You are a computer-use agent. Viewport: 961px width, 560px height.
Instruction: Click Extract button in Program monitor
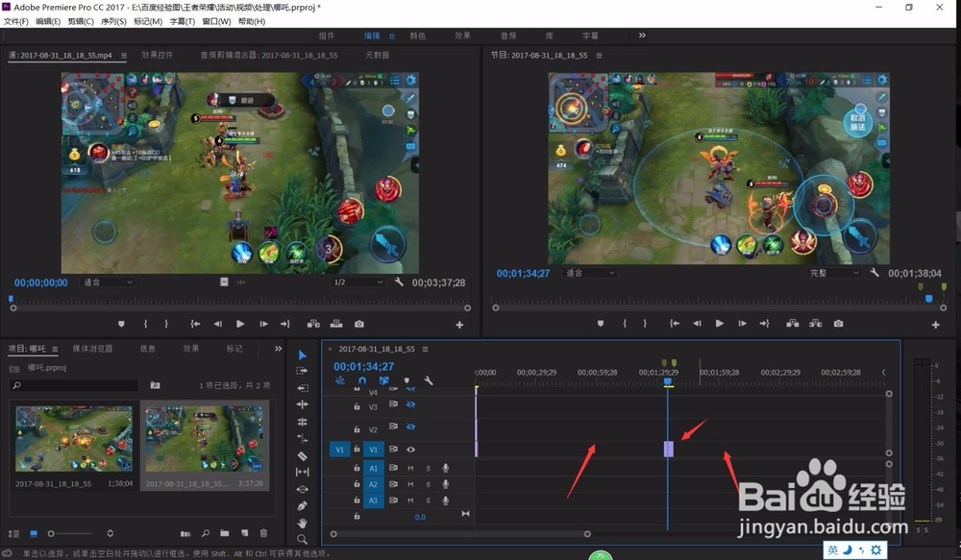point(815,324)
